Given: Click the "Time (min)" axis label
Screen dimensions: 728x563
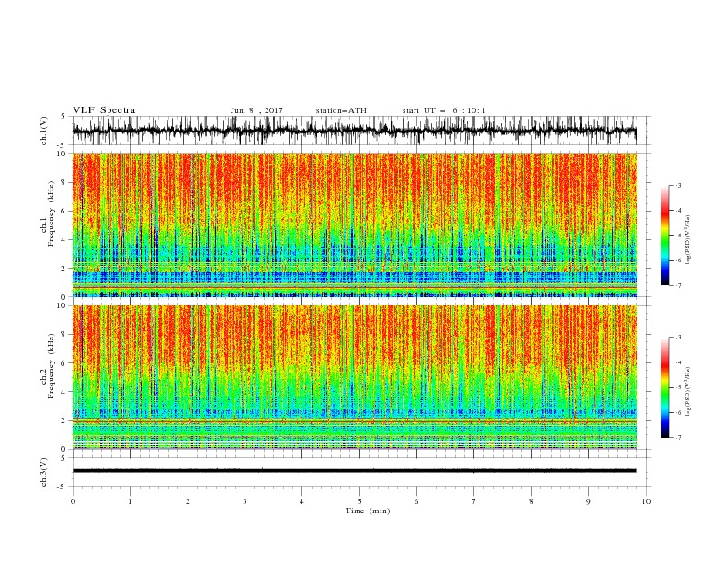Looking at the screenshot, I should click(x=368, y=511).
